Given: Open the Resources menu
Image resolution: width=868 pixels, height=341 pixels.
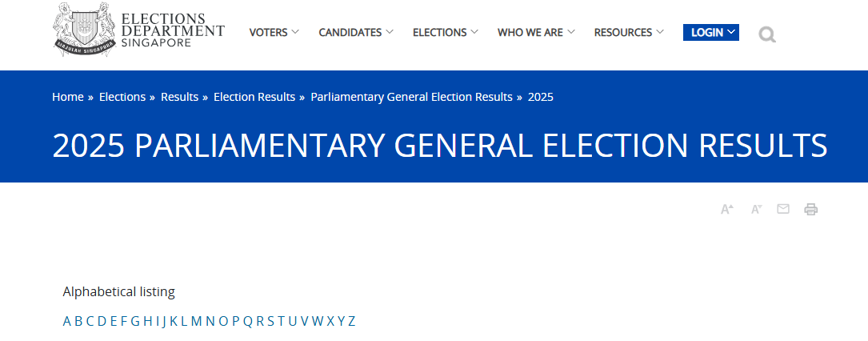Looking at the screenshot, I should tap(629, 33).
